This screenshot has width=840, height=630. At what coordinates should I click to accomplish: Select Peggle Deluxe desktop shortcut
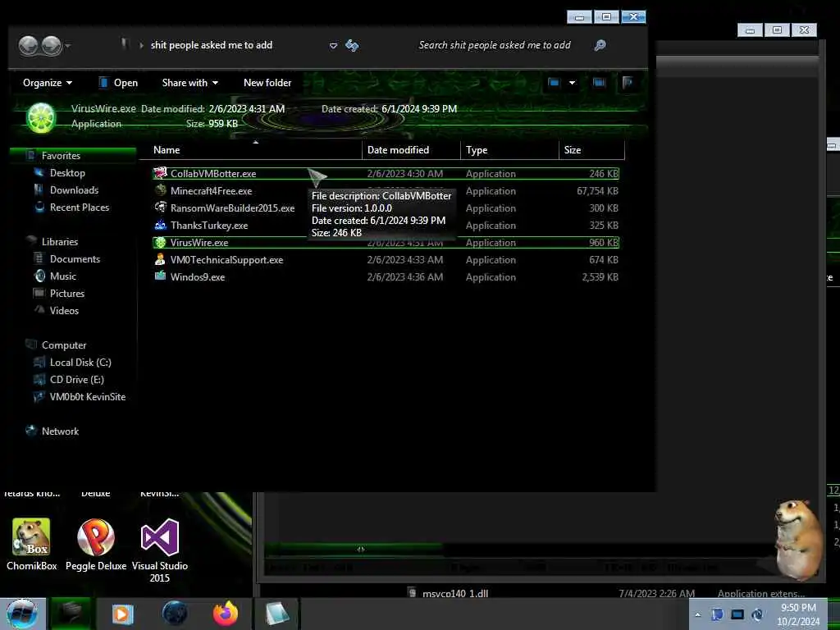click(96, 545)
